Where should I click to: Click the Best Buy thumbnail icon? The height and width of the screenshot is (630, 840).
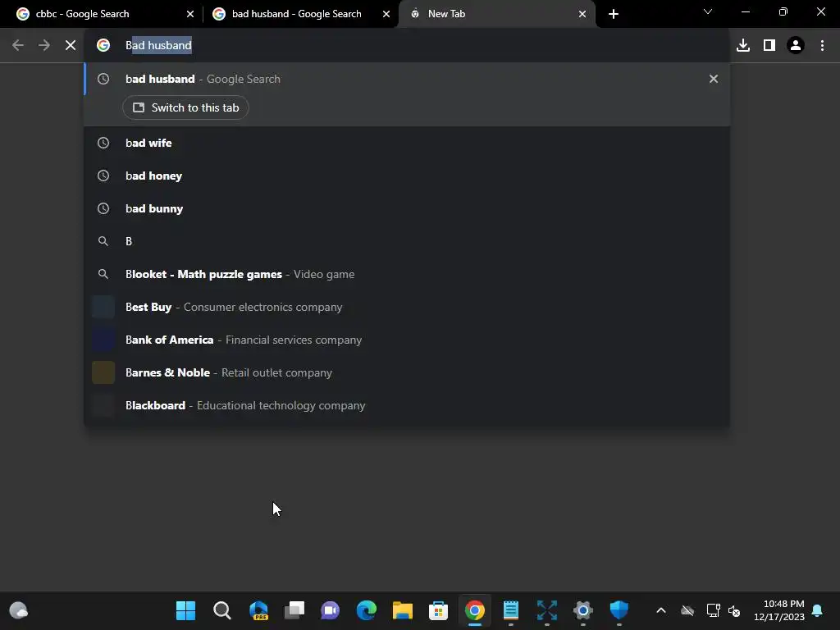[103, 307]
